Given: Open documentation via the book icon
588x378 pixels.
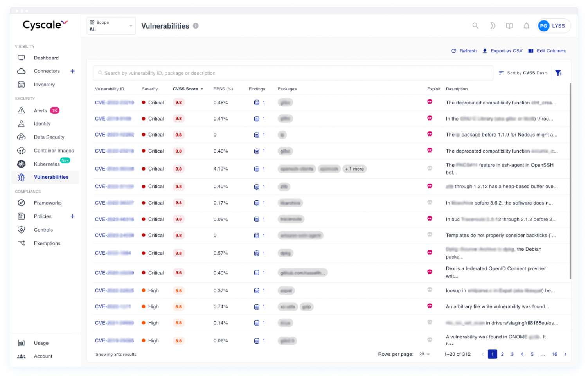Looking at the screenshot, I should tap(509, 26).
